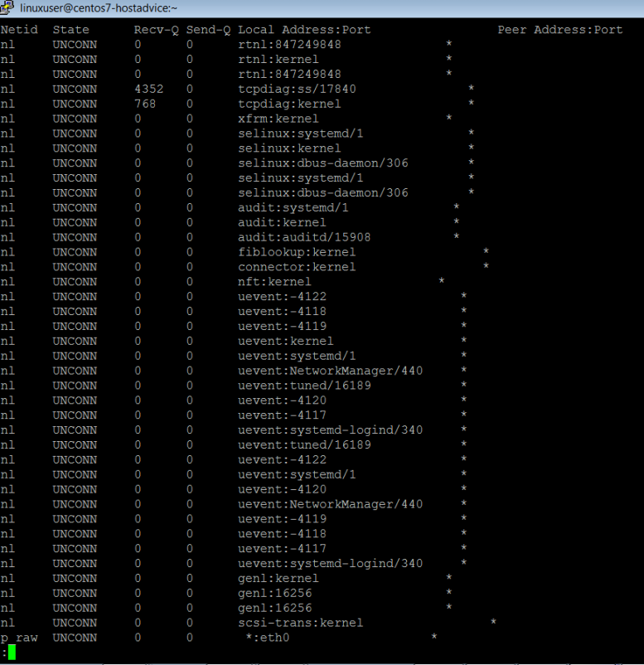The width and height of the screenshot is (644, 665).
Task: Click the xfrm:kernel entry
Action: coord(278,119)
